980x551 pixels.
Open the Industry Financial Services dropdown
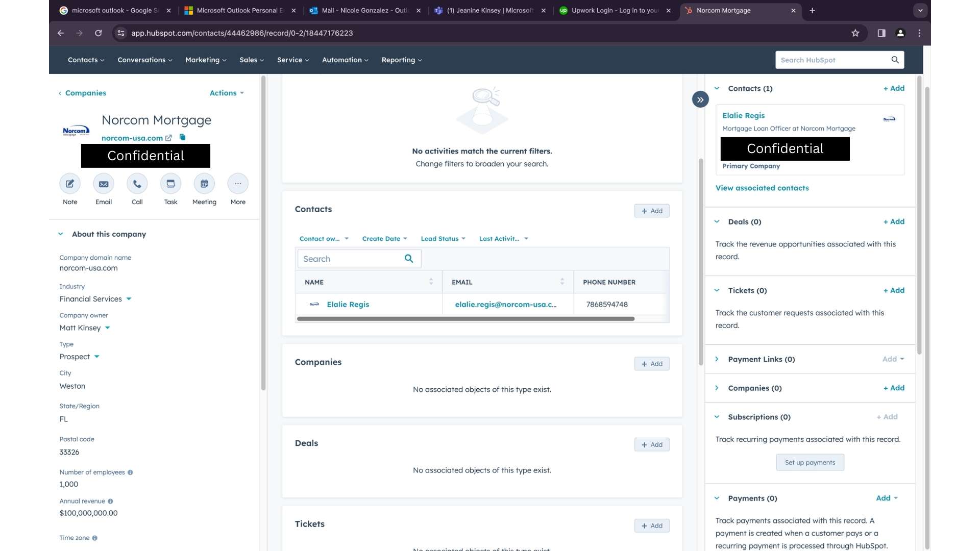(x=129, y=299)
